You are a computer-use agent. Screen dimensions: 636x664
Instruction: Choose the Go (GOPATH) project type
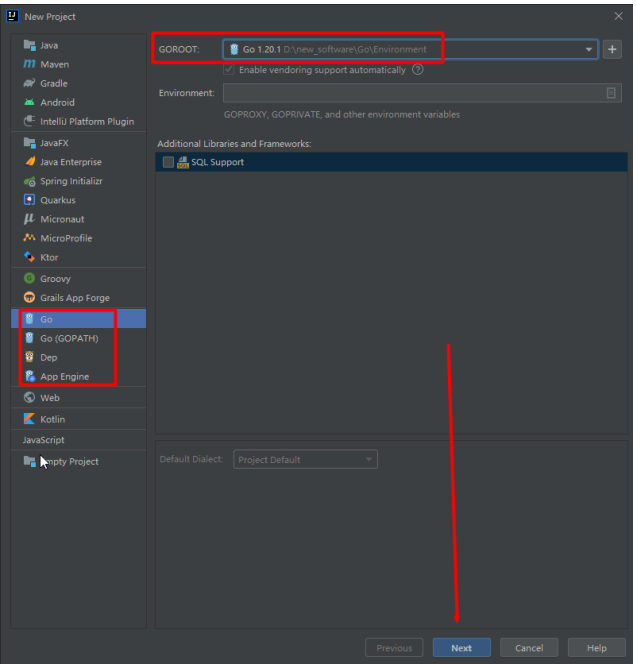coord(78,338)
